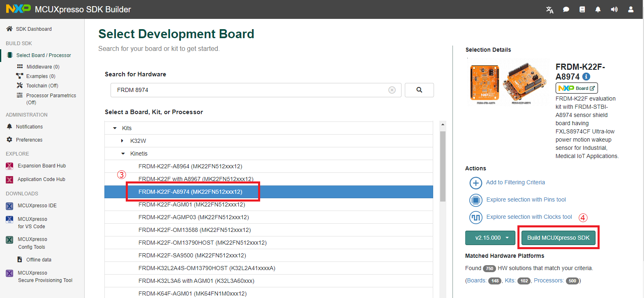Screen dimensions: 644x298
Task: Select FRDM-K22F-AGM01 board in list
Action: point(192,204)
